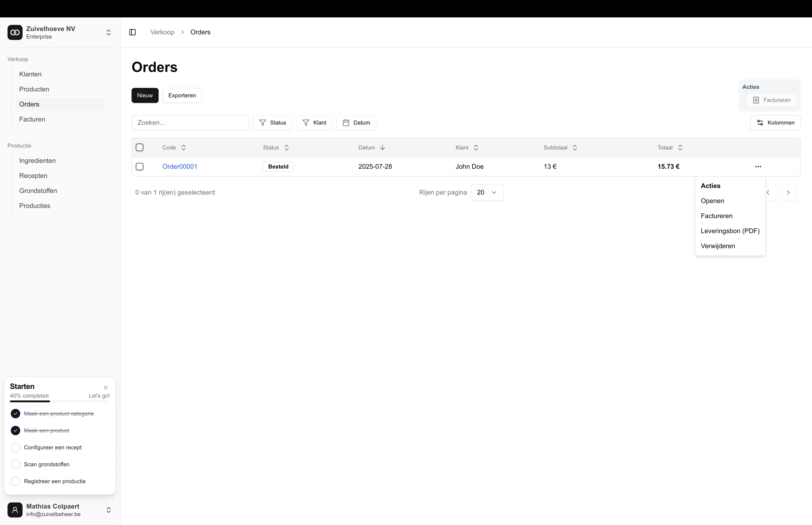Image resolution: width=812 pixels, height=525 pixels.
Task: Sort by Subtotaal column arrows
Action: click(x=575, y=148)
